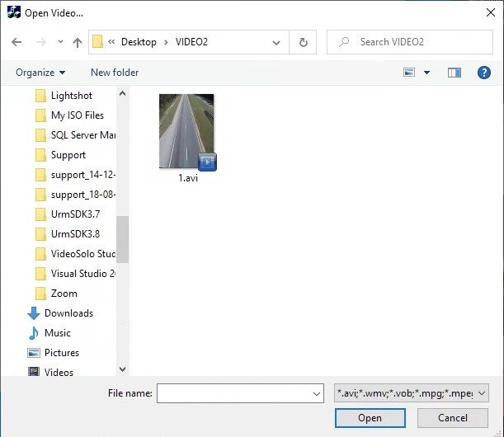Click the Back navigation arrow

pyautogui.click(x=16, y=42)
